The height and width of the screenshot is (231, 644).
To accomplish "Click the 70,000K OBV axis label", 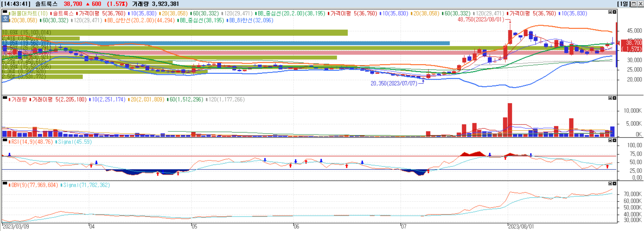I will click(633, 194).
